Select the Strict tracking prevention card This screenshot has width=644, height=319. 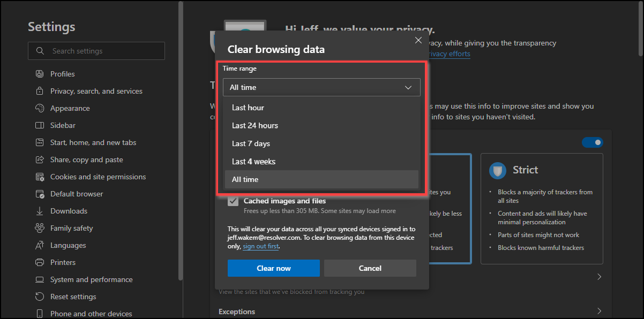coord(542,209)
